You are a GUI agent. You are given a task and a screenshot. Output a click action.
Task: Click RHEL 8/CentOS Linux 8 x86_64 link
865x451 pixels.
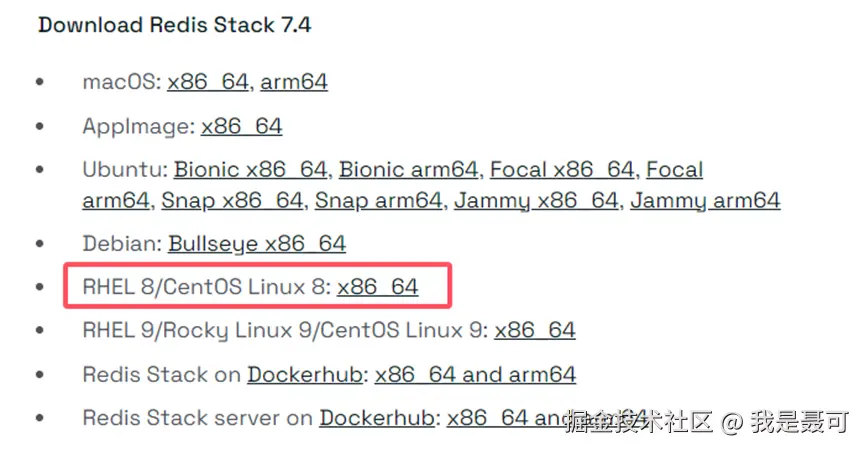click(x=377, y=288)
